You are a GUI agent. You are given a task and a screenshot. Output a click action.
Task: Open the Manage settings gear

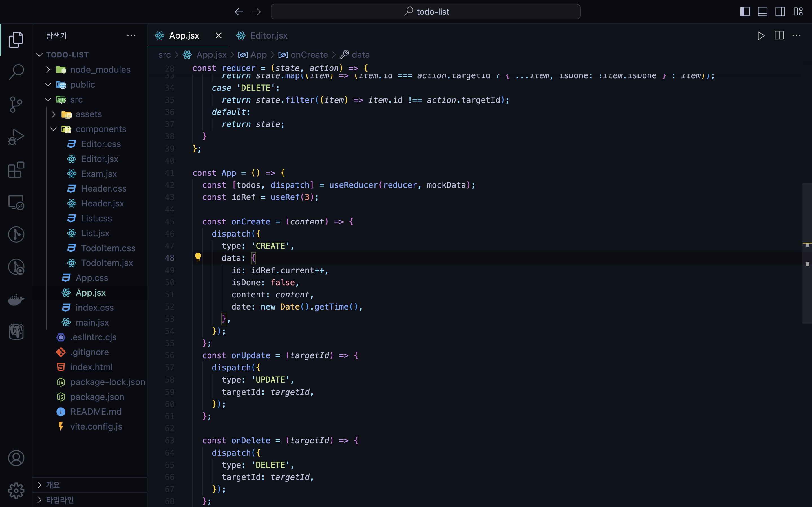(x=16, y=491)
